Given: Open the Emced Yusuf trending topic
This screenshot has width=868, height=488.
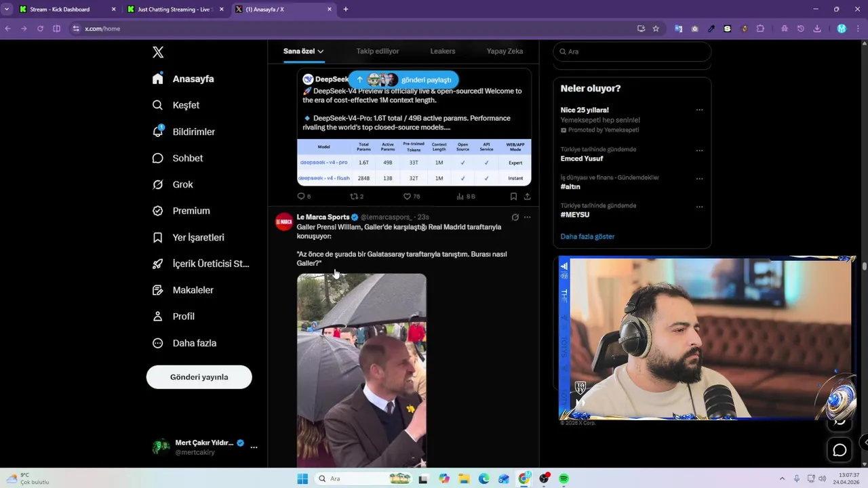Looking at the screenshot, I should tap(582, 159).
